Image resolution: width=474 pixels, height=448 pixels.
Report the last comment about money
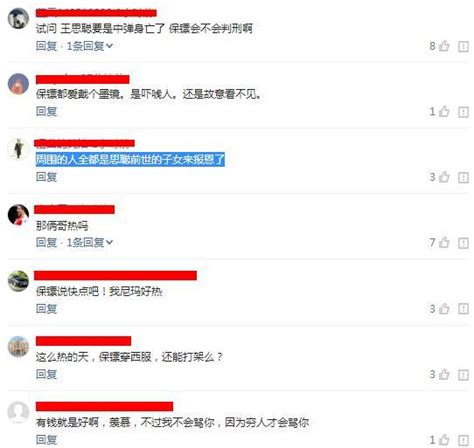coord(464,440)
